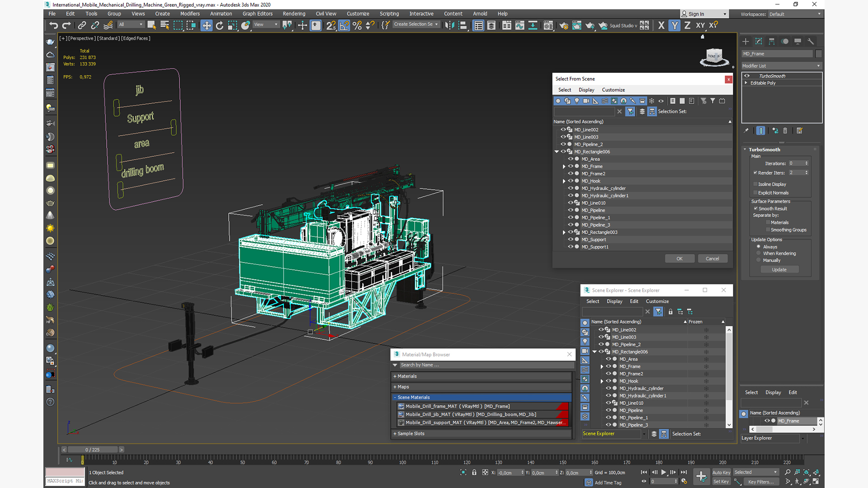Image resolution: width=868 pixels, height=488 pixels.
Task: Click OK in Select From Scene
Action: coord(679,259)
